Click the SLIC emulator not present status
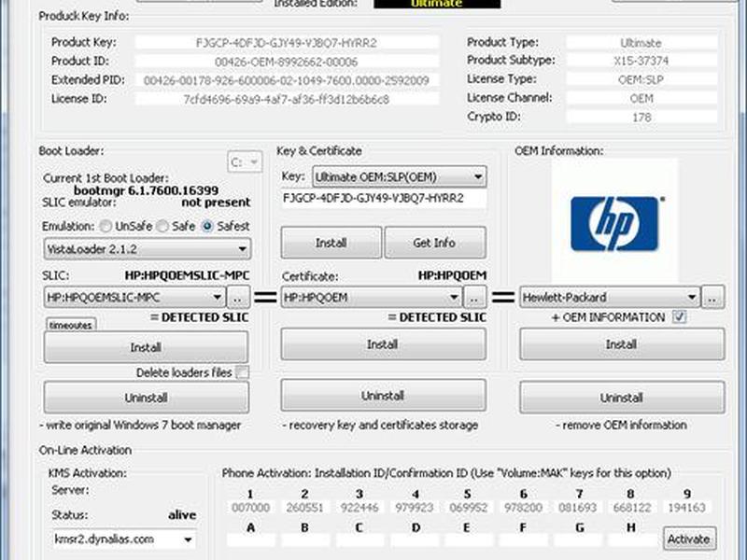This screenshot has height=560, width=747. tap(216, 203)
